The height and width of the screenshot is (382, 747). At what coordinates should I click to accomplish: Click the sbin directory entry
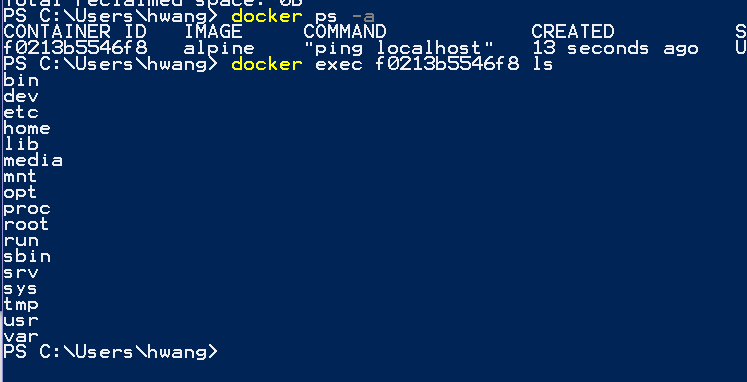(x=27, y=256)
